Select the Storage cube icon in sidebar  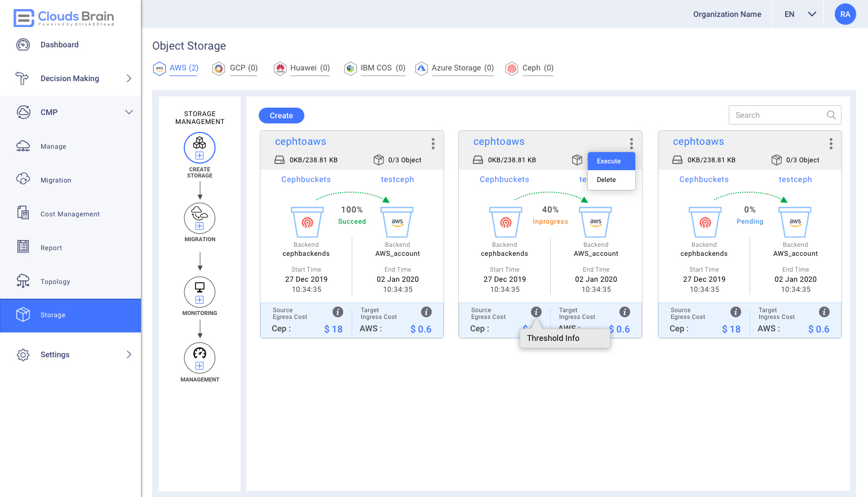coord(23,314)
